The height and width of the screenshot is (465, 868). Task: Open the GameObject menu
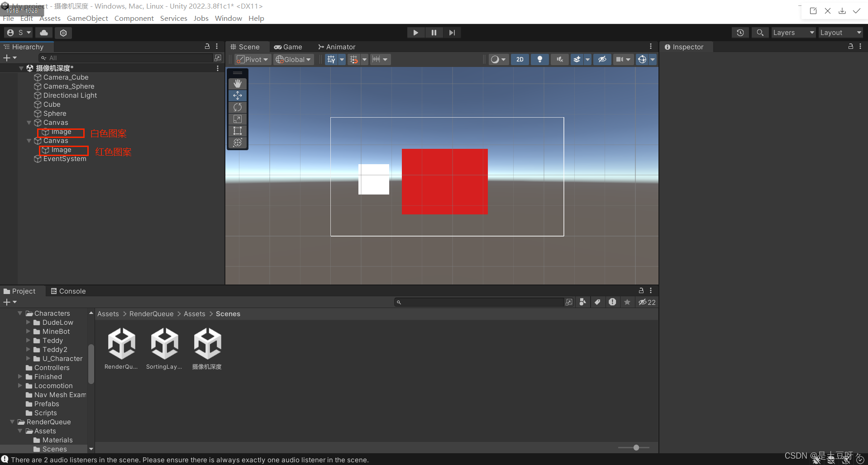(87, 18)
